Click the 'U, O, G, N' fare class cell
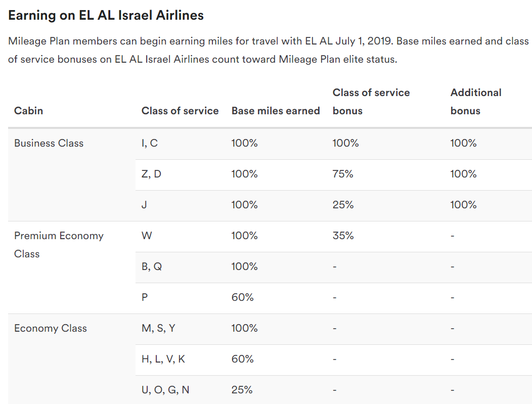 165,390
